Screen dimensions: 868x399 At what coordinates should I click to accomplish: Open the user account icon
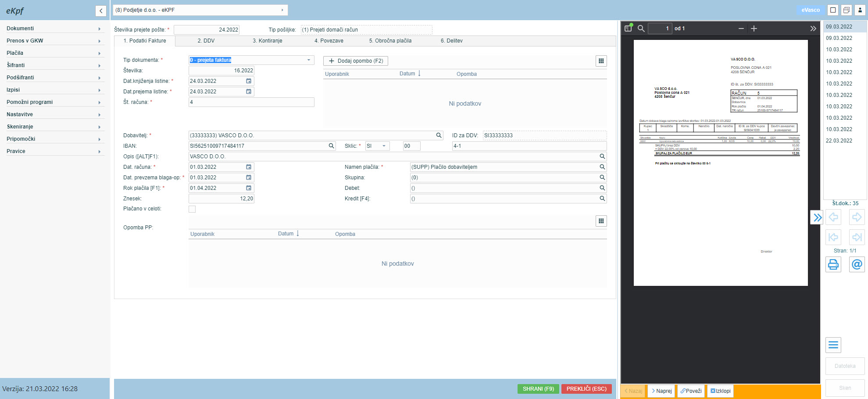tap(861, 10)
